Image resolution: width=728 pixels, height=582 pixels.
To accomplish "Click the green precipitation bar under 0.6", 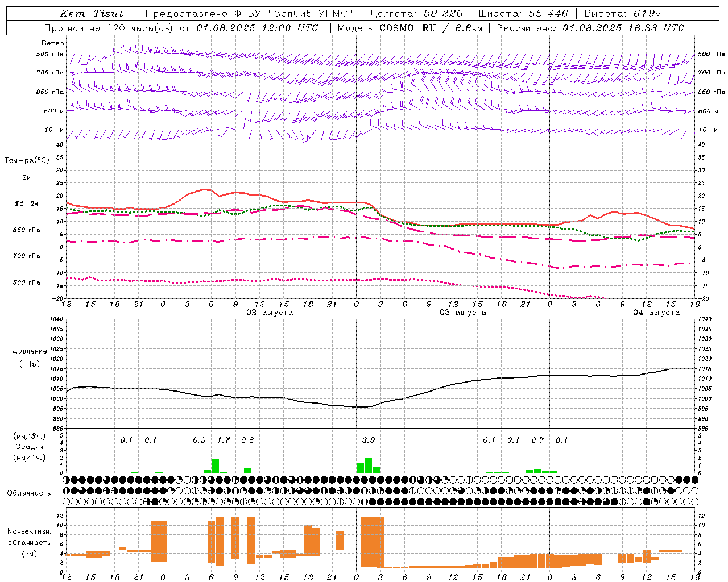I will pos(247,470).
